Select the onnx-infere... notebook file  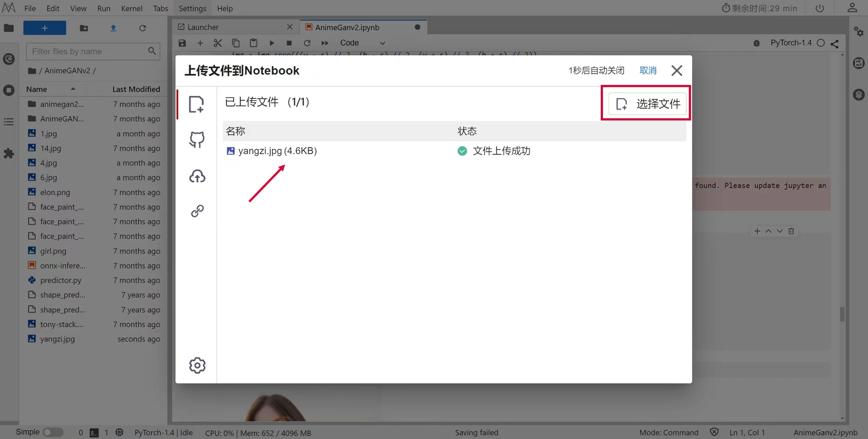[x=93, y=265]
